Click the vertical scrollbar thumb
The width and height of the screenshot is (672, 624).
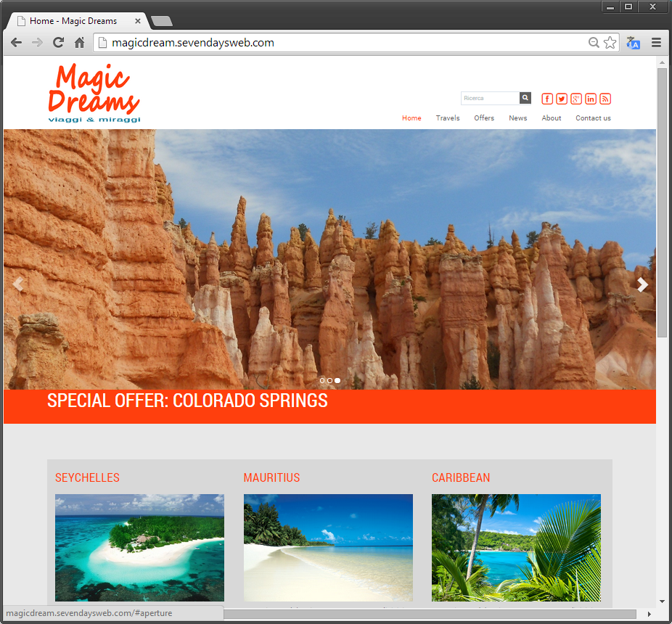click(x=662, y=202)
